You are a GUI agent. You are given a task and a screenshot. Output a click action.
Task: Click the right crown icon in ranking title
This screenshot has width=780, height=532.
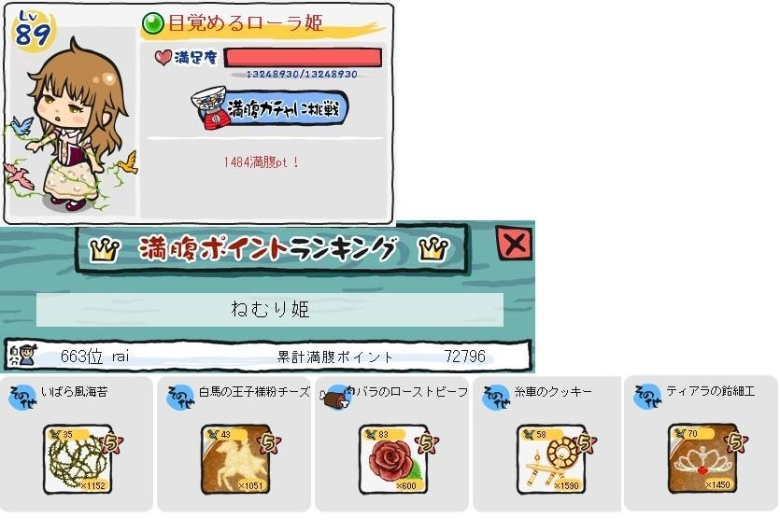click(x=433, y=248)
